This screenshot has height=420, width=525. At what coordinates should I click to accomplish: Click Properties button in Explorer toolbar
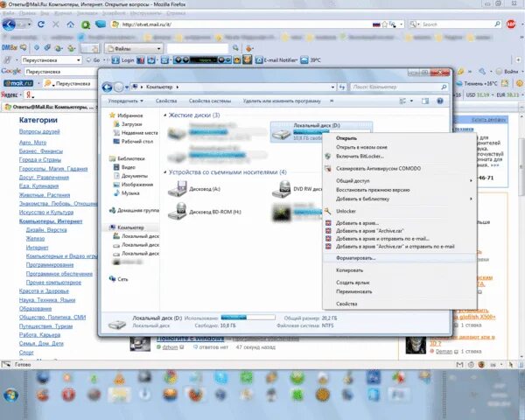tap(166, 101)
